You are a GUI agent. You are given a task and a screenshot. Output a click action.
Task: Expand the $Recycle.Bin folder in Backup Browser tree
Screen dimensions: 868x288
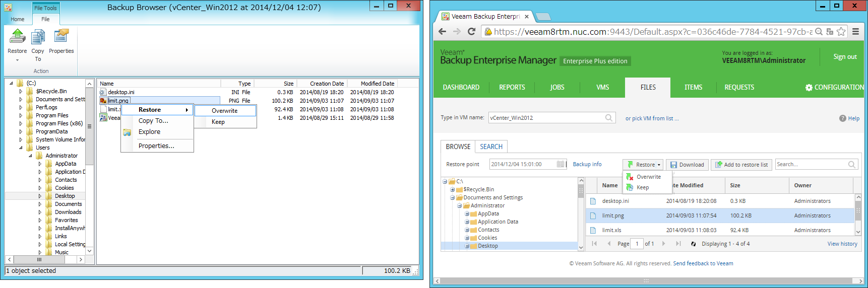[x=21, y=92]
